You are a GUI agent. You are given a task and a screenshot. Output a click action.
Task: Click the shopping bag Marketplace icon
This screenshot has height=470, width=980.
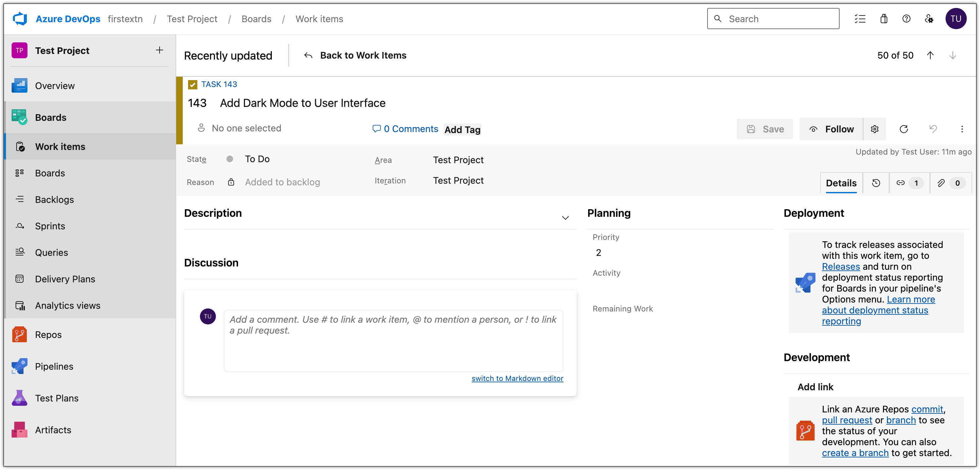(884, 19)
